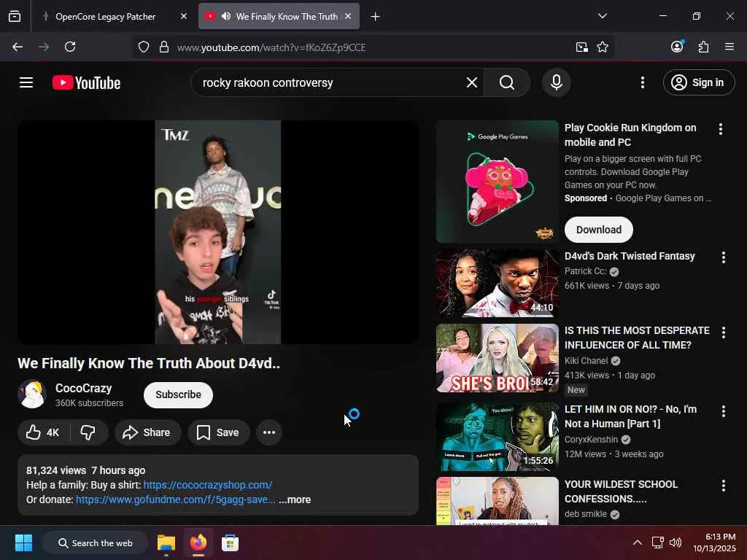The height and width of the screenshot is (560, 747).
Task: View site security padlock information
Action: (164, 47)
